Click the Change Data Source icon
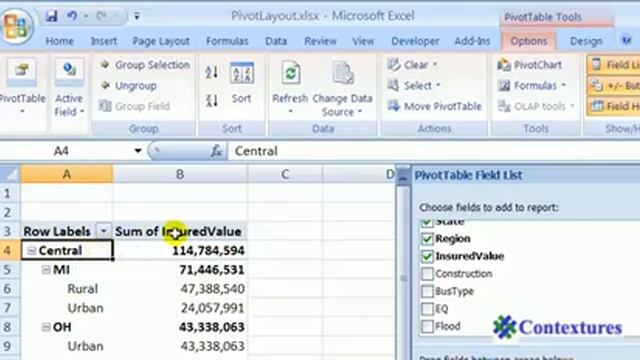This screenshot has height=360, width=640. (342, 73)
